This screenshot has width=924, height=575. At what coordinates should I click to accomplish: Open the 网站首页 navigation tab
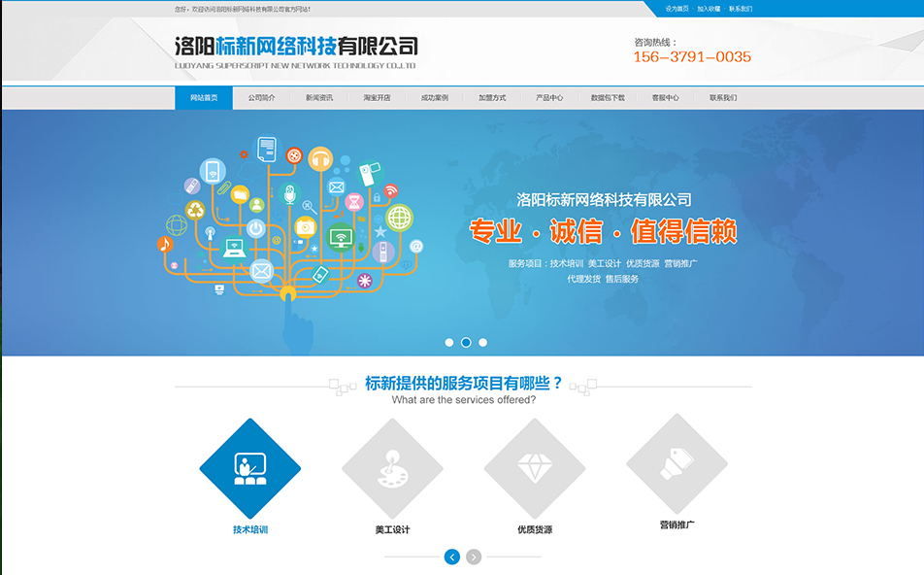[x=204, y=98]
